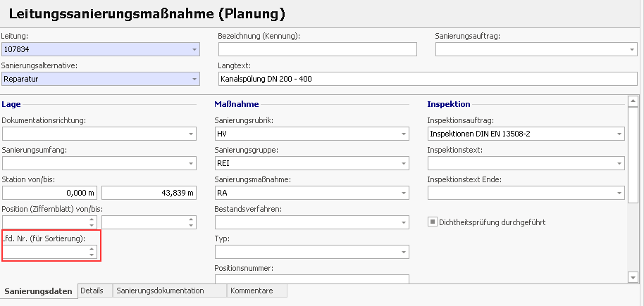Expand the Bestandsverfahren dropdown
The height and width of the screenshot is (306, 644).
coord(403,222)
